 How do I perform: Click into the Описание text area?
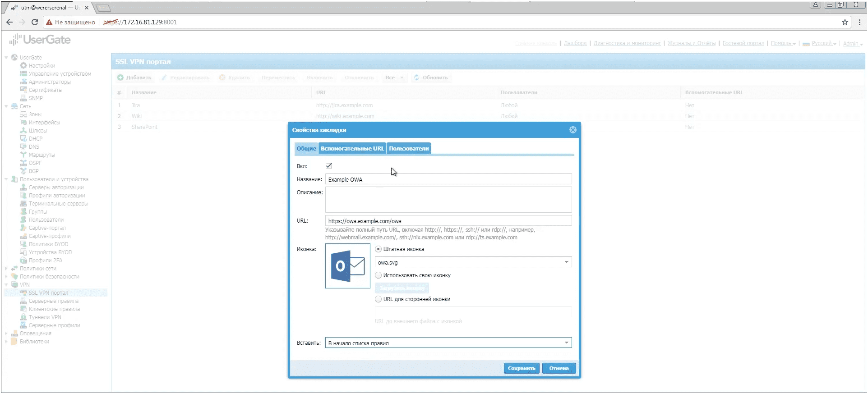(x=448, y=200)
